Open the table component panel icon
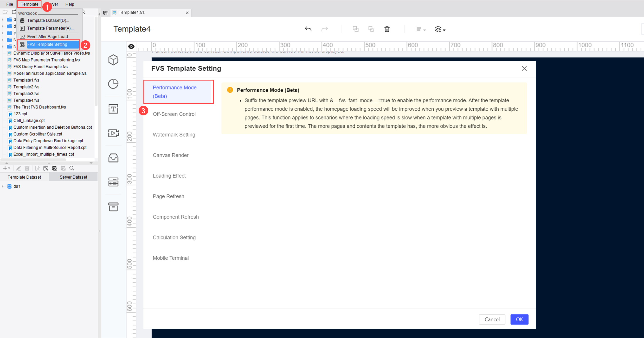Viewport: 644px width, 338px height. point(113,182)
